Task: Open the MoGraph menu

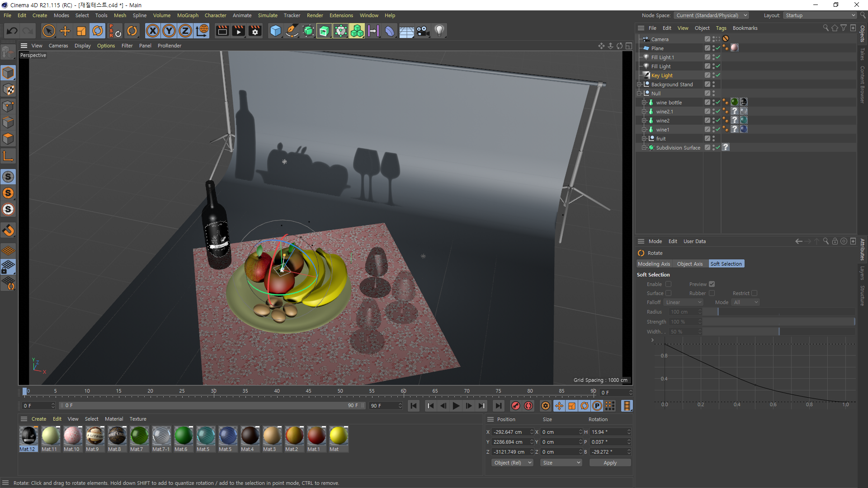Action: (x=188, y=15)
